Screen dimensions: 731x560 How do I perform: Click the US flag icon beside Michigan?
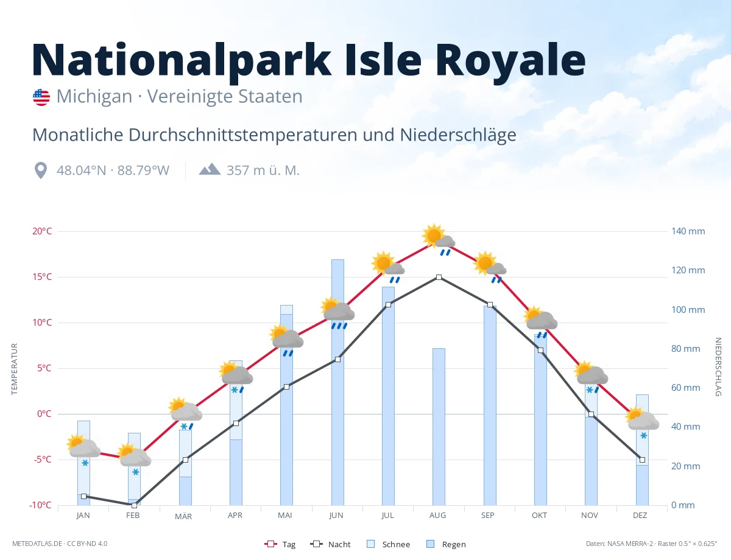point(41,97)
